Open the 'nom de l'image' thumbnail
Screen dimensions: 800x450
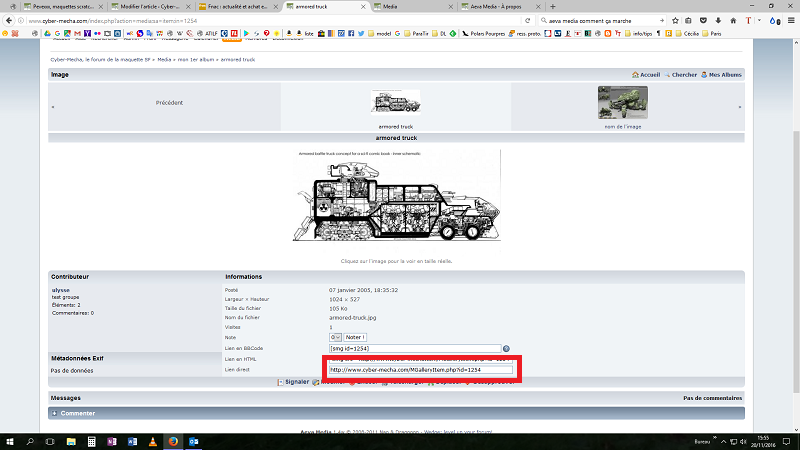623,103
